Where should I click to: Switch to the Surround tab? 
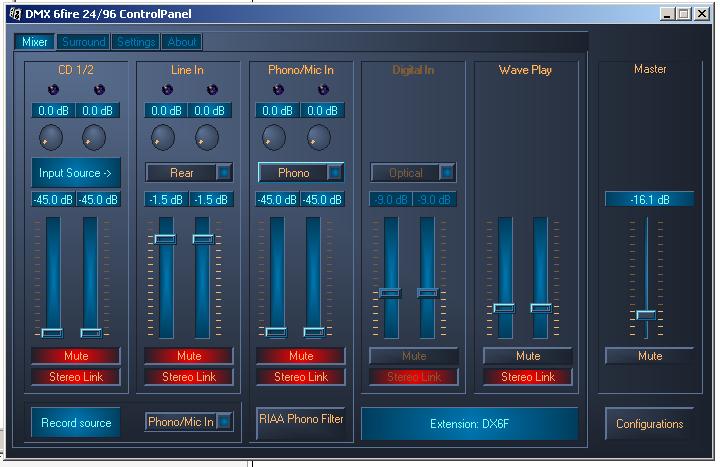point(84,42)
